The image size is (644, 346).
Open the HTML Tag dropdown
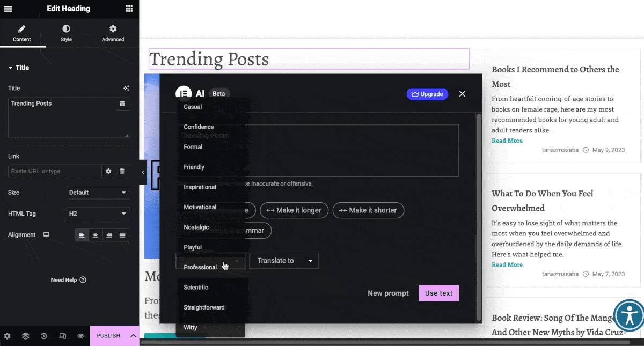click(98, 214)
